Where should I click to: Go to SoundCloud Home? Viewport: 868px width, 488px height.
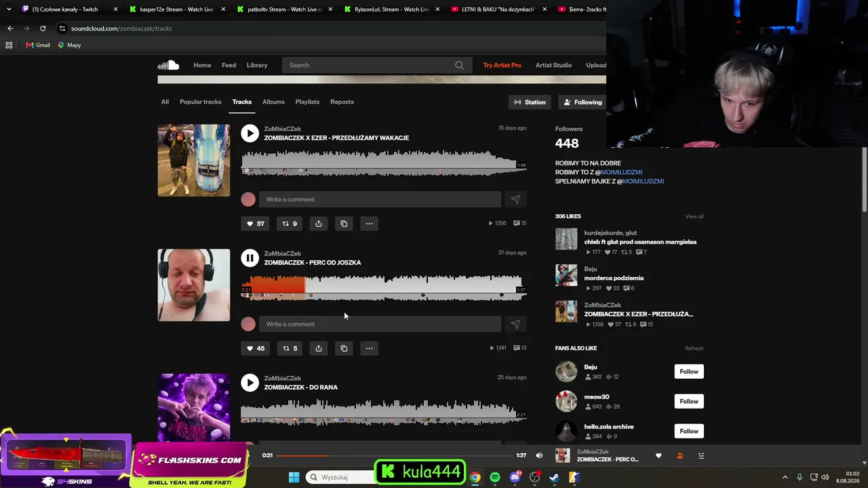202,65
